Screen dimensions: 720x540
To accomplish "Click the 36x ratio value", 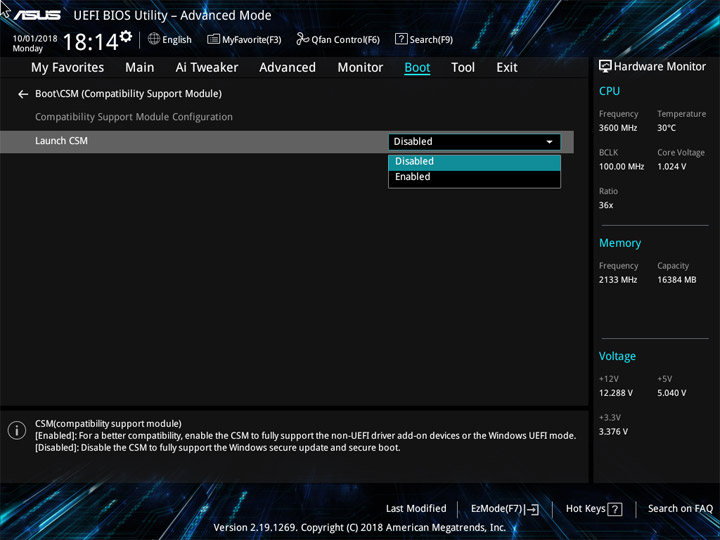I will (606, 205).
